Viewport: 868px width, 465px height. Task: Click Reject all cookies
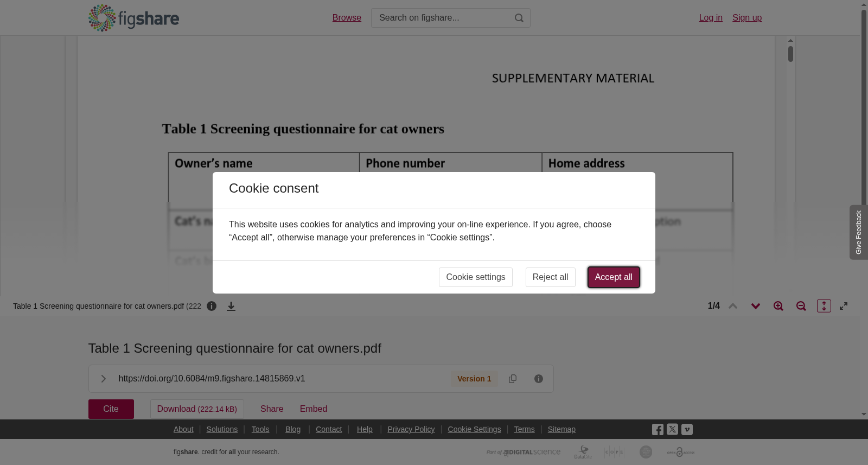550,277
